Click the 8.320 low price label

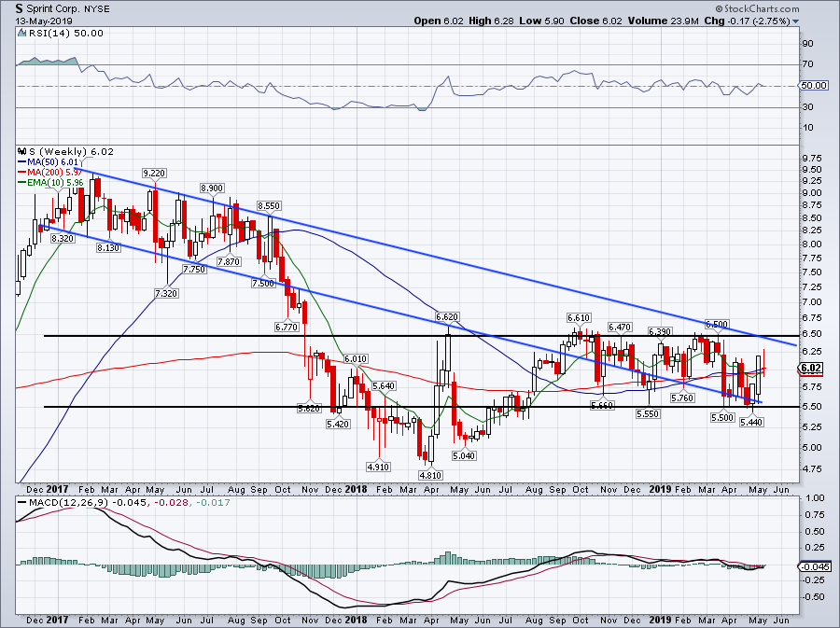tap(63, 238)
